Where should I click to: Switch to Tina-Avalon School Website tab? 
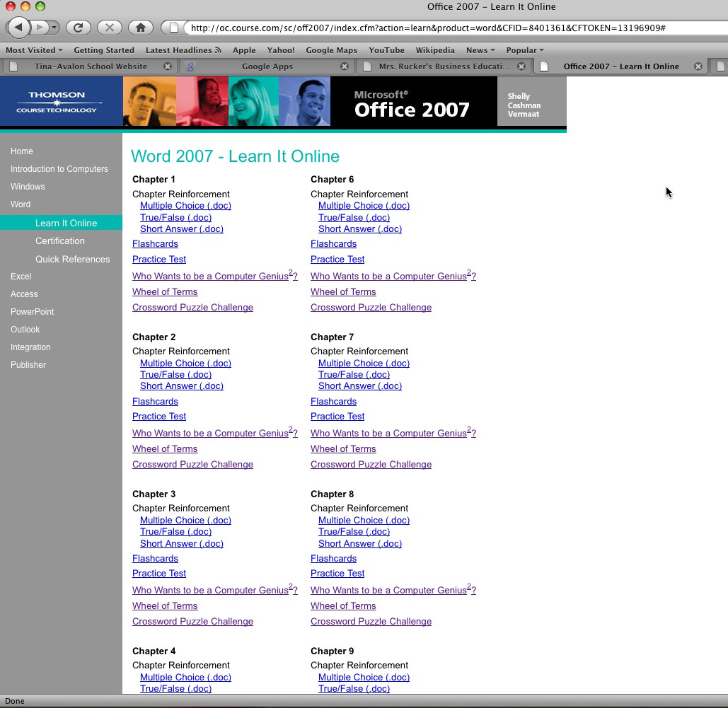(x=91, y=66)
